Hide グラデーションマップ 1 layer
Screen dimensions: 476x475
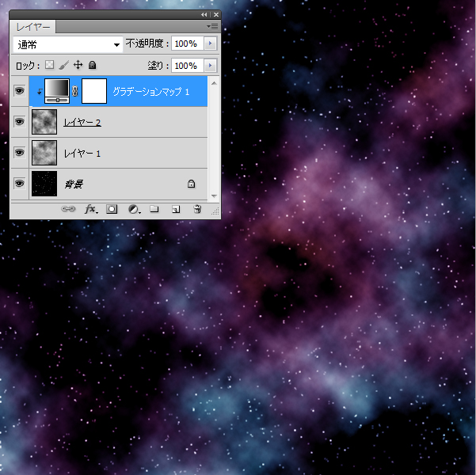[x=20, y=90]
